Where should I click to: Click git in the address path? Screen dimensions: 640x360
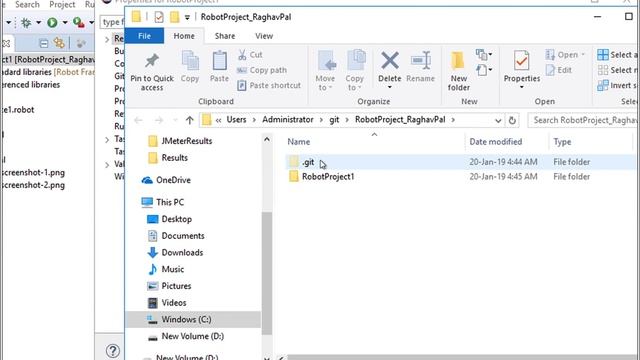pyautogui.click(x=334, y=120)
